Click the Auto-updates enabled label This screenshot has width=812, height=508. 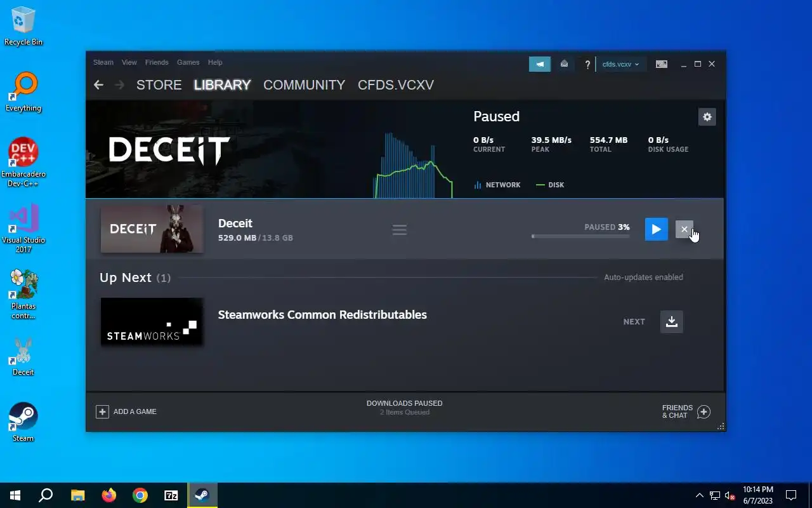coord(643,277)
